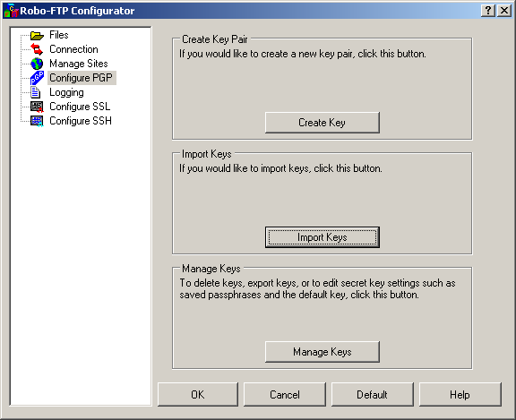Open Help from bottom button row
The image size is (516, 420).
point(460,394)
